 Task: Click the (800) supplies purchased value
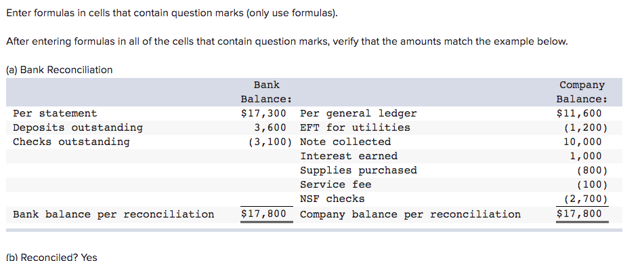tap(592, 171)
